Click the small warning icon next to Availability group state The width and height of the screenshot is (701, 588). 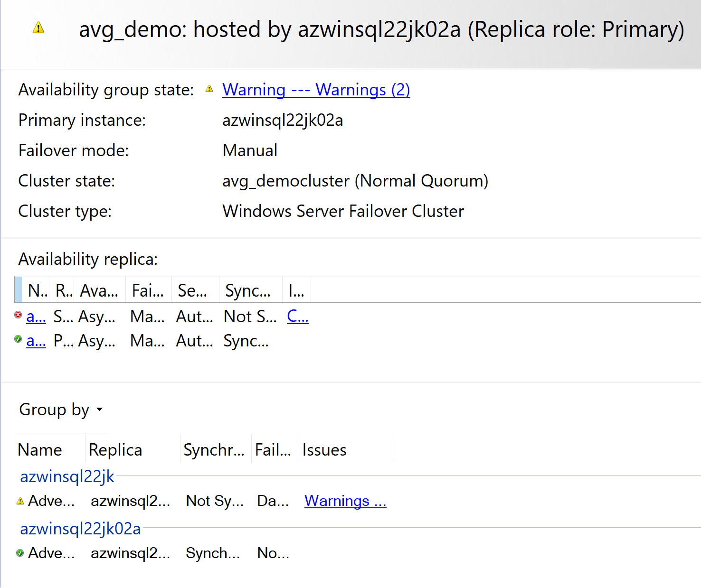209,89
